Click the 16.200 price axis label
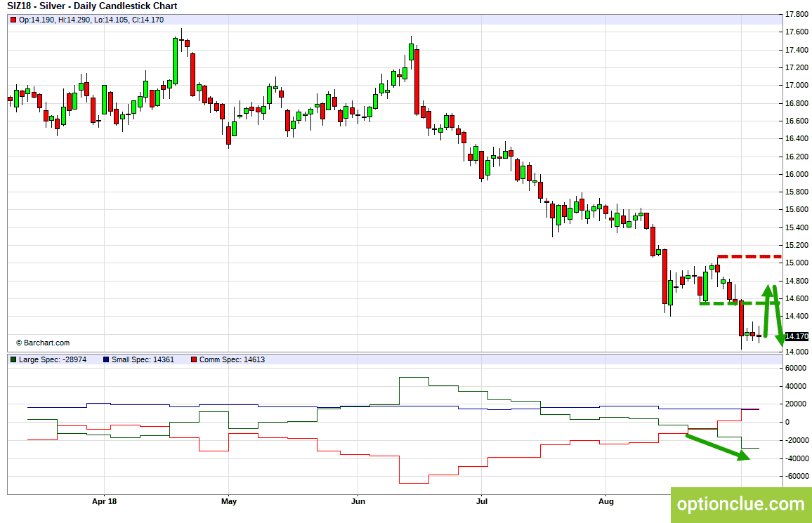Image resolution: width=812 pixels, height=523 pixels. point(797,157)
